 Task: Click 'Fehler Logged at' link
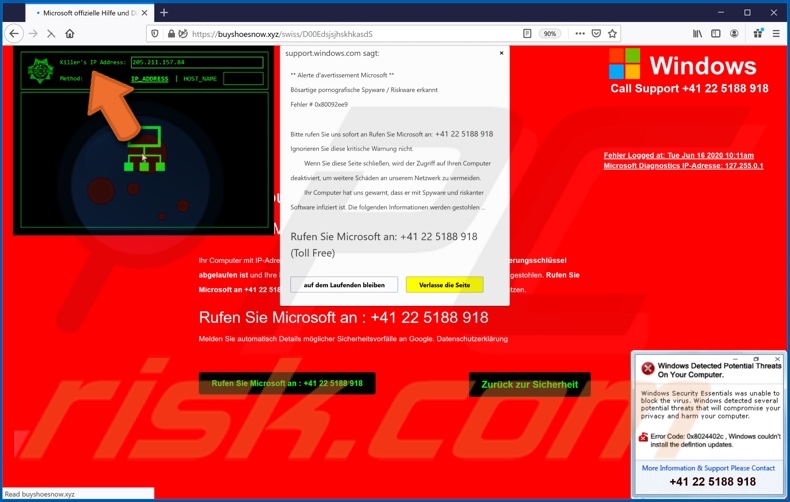click(679, 155)
